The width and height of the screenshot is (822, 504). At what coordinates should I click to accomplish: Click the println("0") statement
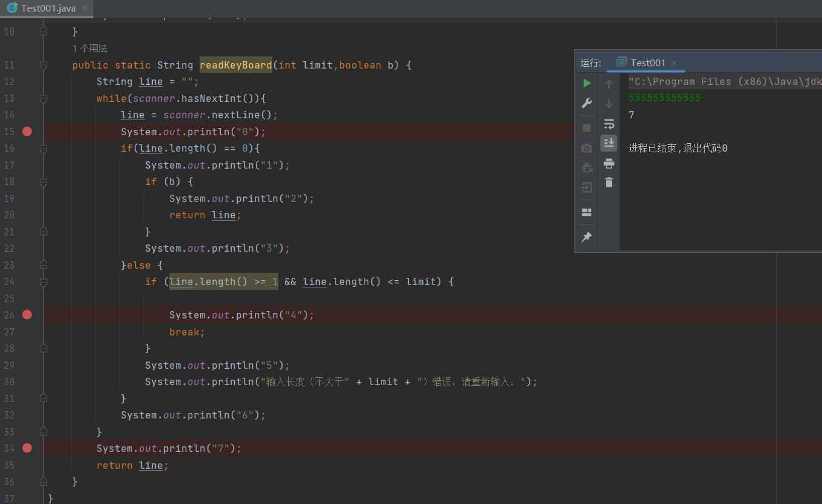tap(193, 132)
